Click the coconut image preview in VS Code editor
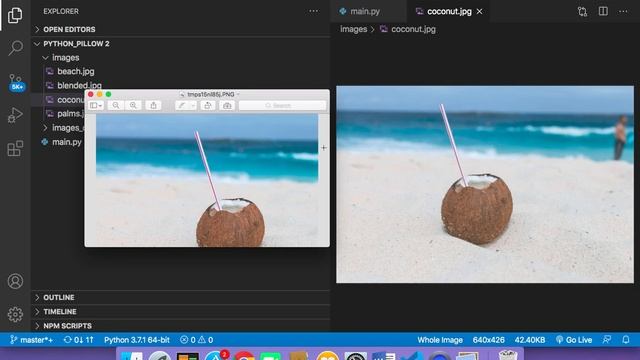 point(485,184)
